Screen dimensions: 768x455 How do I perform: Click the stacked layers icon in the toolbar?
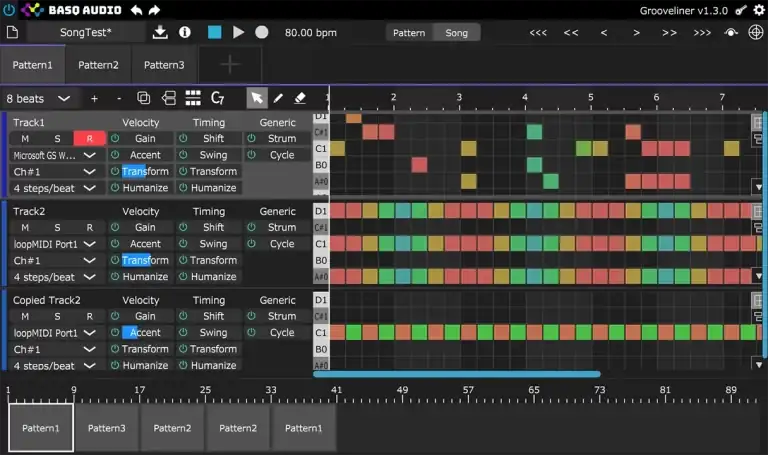168,98
